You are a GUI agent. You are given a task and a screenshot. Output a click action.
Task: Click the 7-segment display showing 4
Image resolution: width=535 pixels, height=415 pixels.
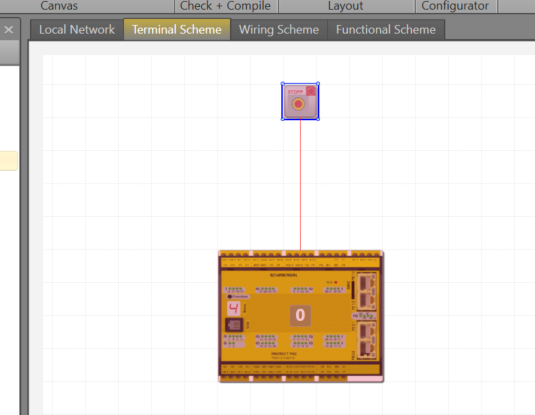[x=234, y=309]
